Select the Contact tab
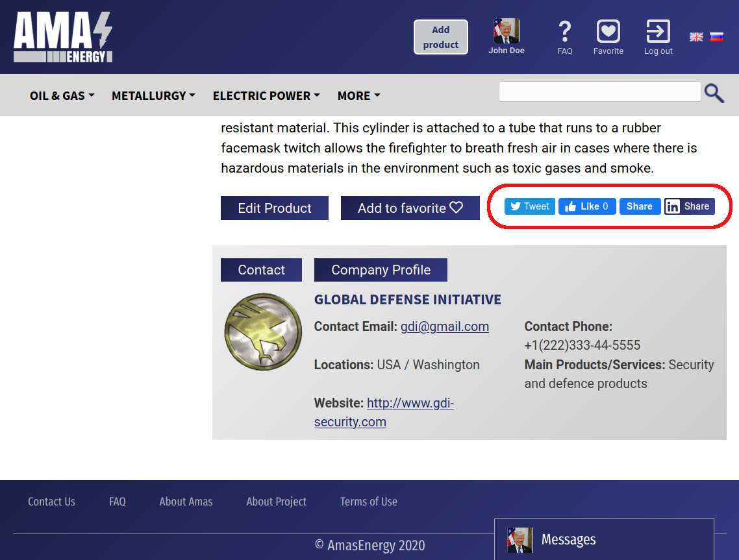Image resolution: width=739 pixels, height=560 pixels. 261,270
